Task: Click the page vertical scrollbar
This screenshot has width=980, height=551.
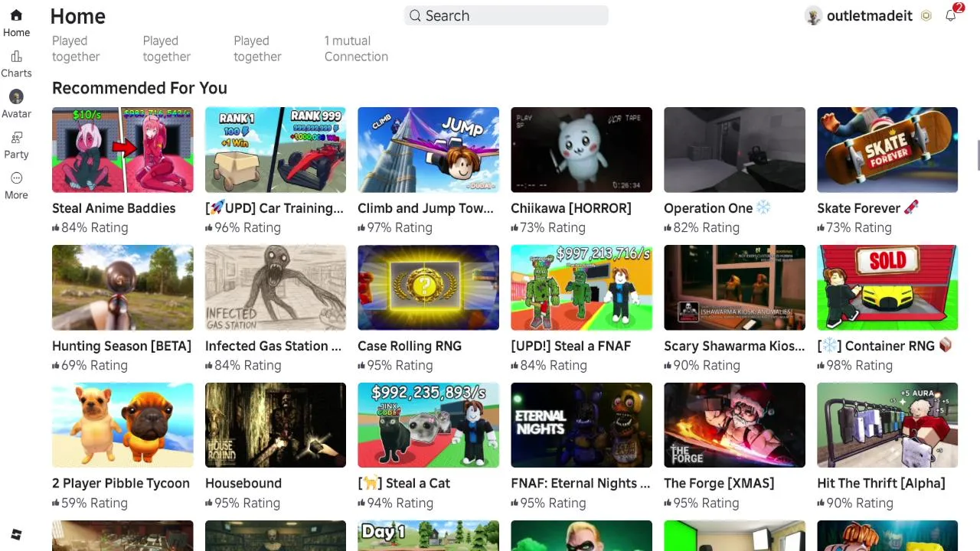Action: click(978, 156)
